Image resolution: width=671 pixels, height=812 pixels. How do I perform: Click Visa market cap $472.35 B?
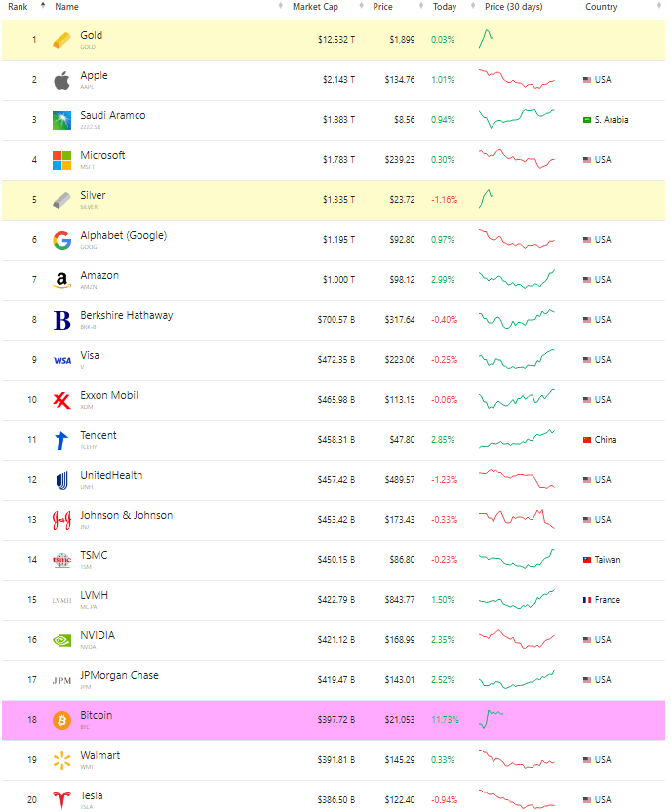coord(336,360)
